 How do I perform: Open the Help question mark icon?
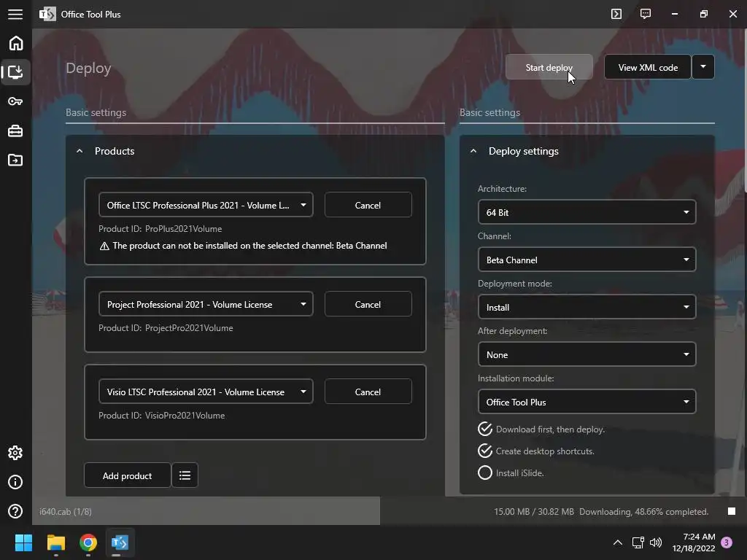15,511
